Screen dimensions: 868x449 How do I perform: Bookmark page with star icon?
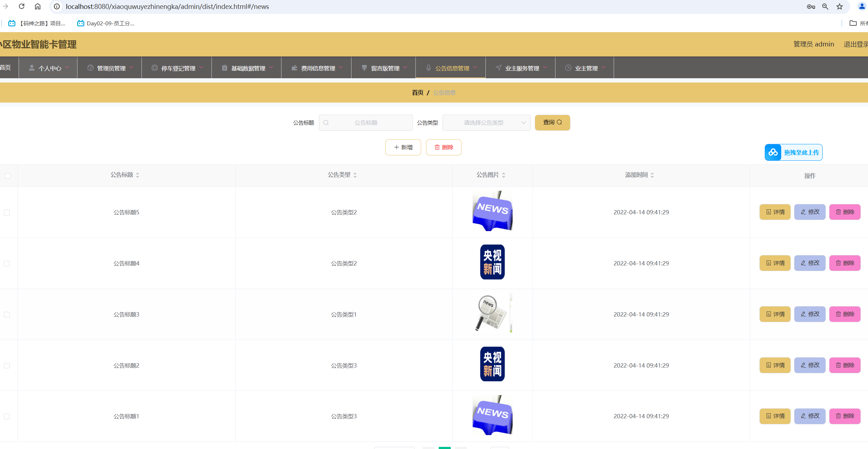tap(839, 6)
